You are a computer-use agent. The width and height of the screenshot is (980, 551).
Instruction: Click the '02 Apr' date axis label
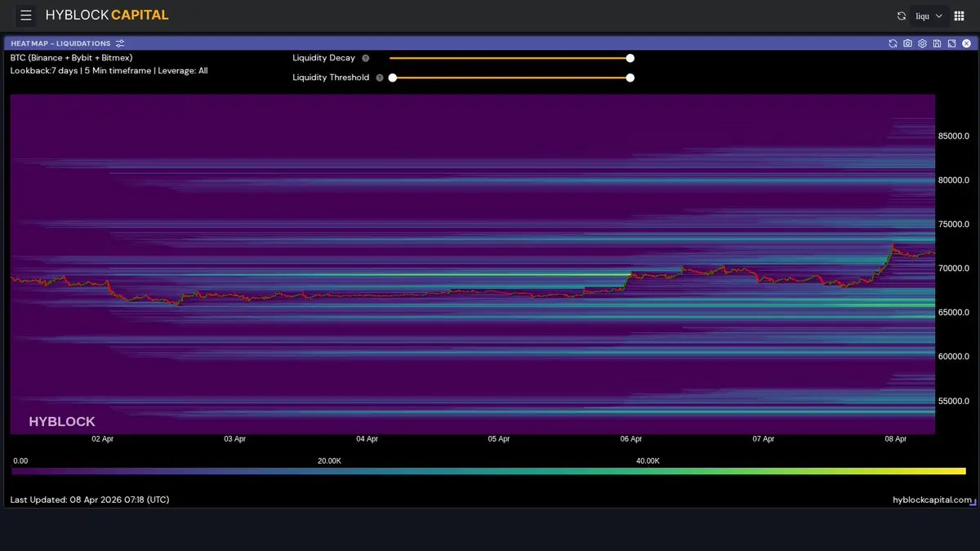(x=102, y=439)
